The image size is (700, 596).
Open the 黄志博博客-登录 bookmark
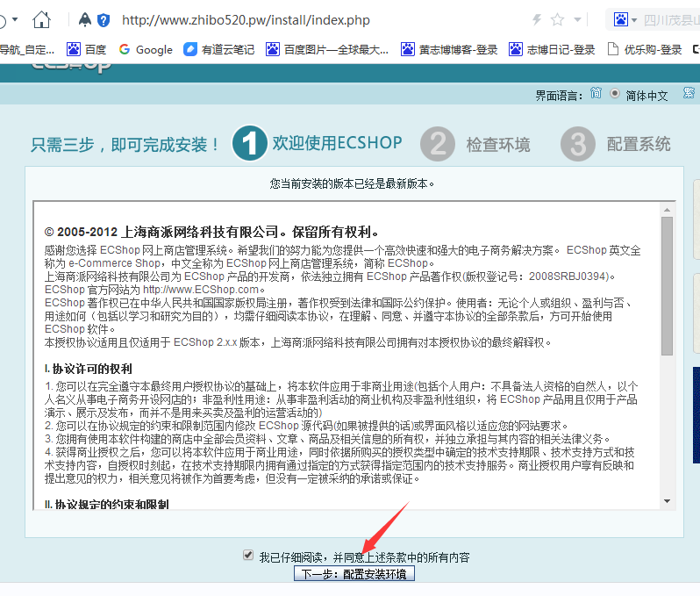coord(448,50)
